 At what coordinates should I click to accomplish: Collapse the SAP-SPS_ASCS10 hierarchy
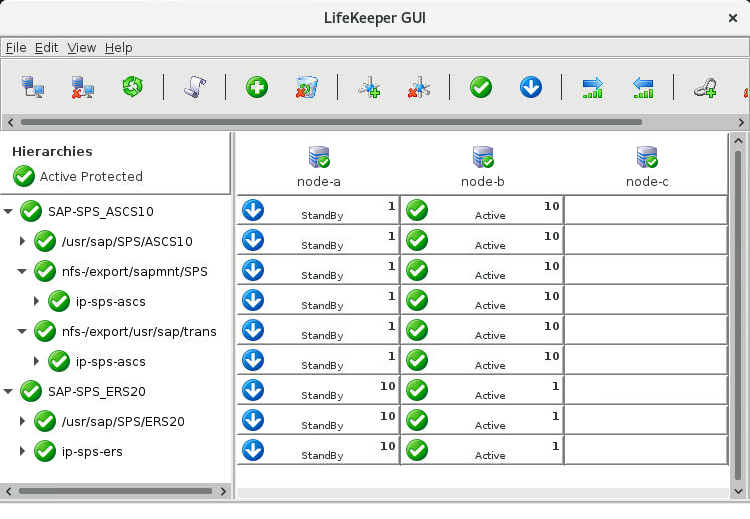tap(8, 211)
